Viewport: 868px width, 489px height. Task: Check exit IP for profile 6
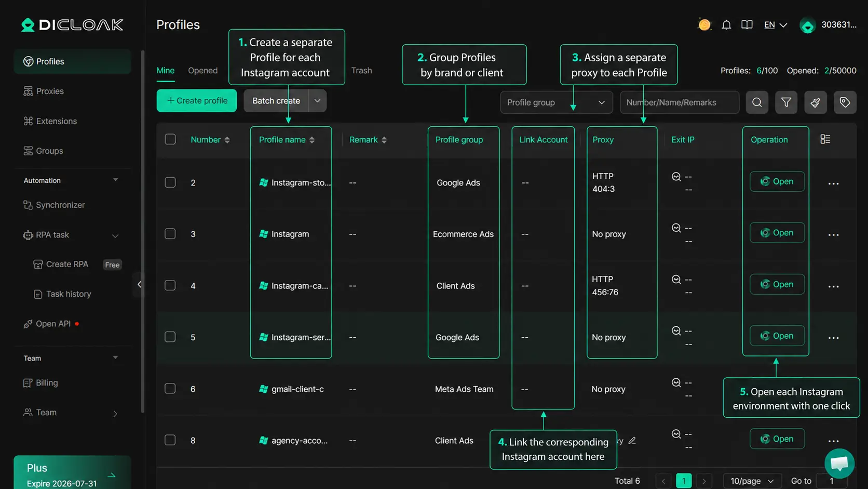pyautogui.click(x=676, y=383)
